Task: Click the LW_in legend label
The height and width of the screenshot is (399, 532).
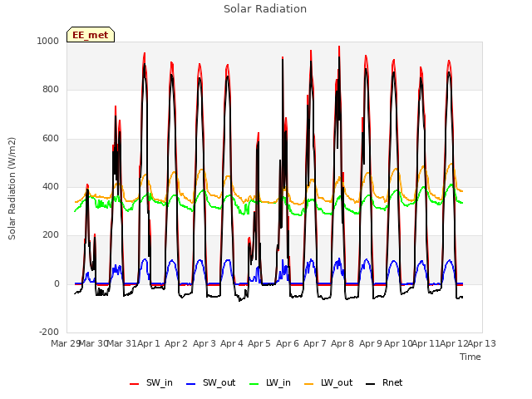Action: click(x=278, y=382)
